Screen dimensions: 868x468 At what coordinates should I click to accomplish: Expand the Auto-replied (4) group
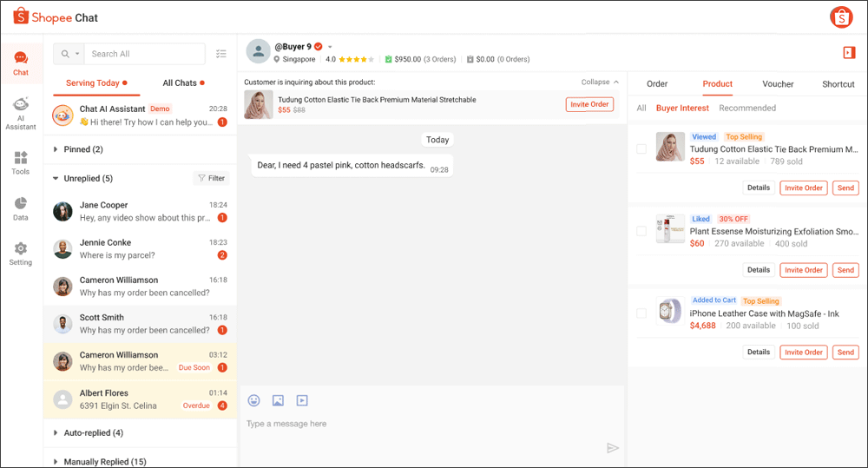coord(56,432)
